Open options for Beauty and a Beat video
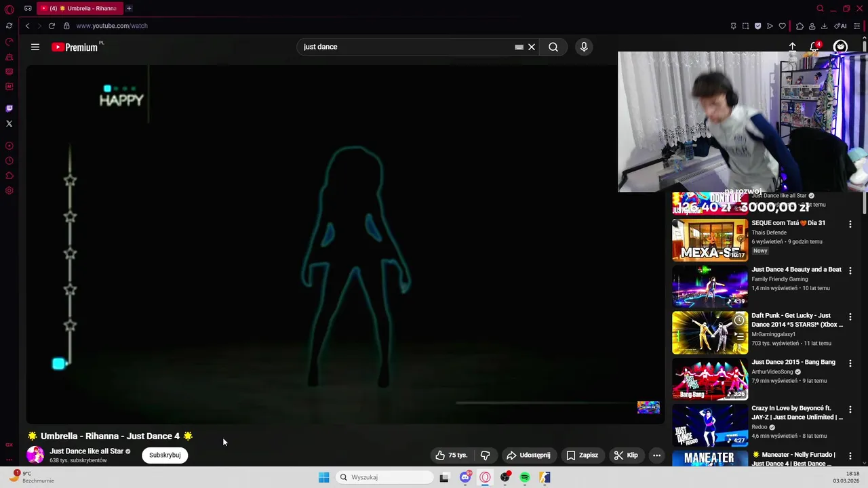Image resolution: width=868 pixels, height=488 pixels. coord(850,270)
